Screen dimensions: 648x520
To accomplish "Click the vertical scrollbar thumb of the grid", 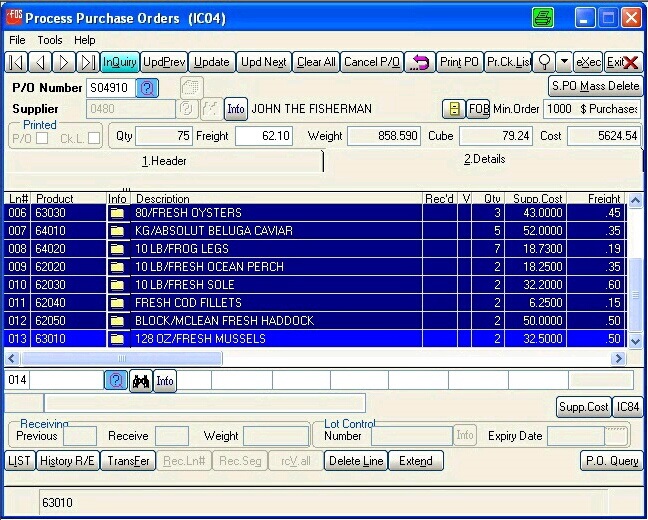I will (635, 294).
